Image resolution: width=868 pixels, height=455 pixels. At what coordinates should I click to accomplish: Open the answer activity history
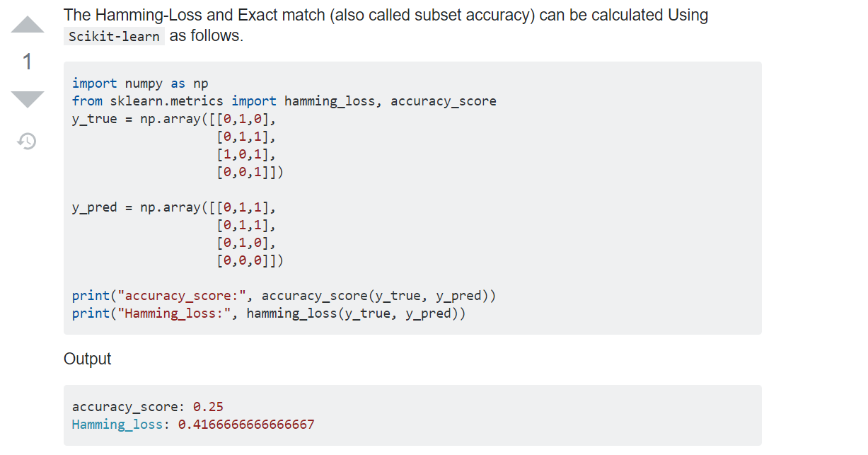coord(27,142)
